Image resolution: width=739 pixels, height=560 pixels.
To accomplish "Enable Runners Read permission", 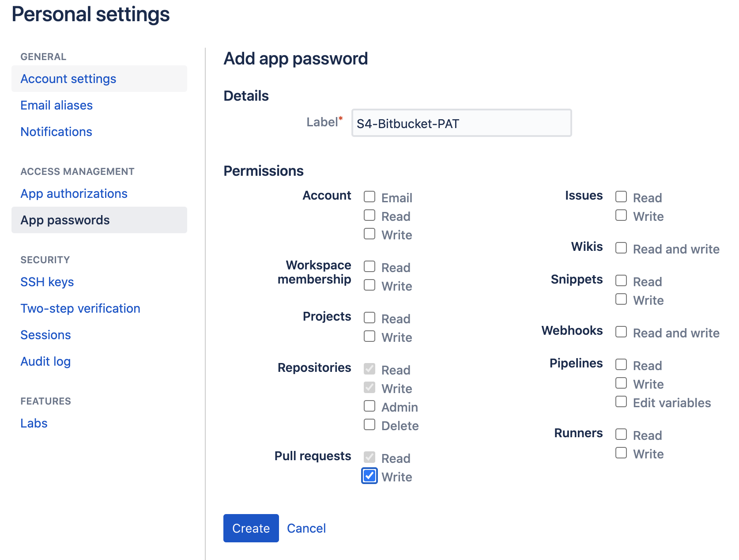I will click(621, 434).
